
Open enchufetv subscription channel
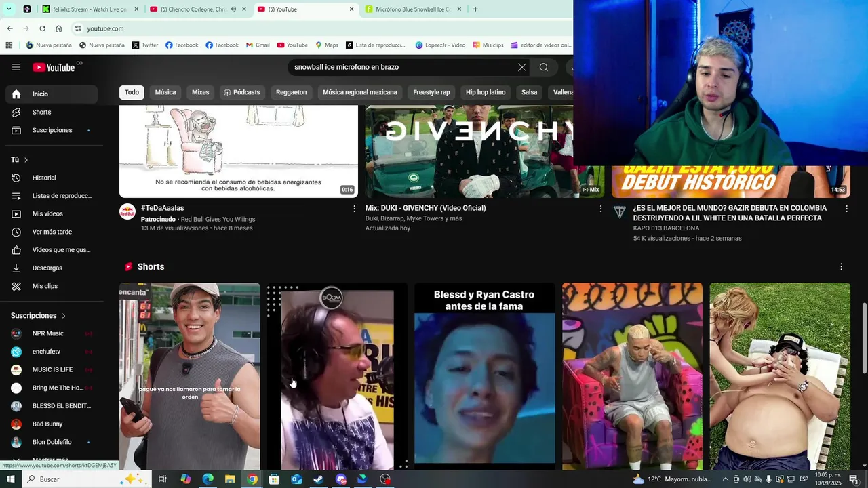52,352
